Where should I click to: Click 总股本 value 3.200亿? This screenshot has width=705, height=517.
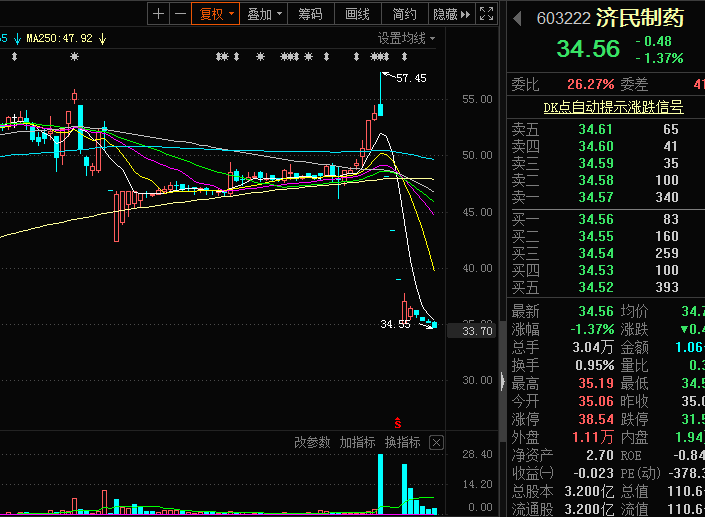click(589, 491)
